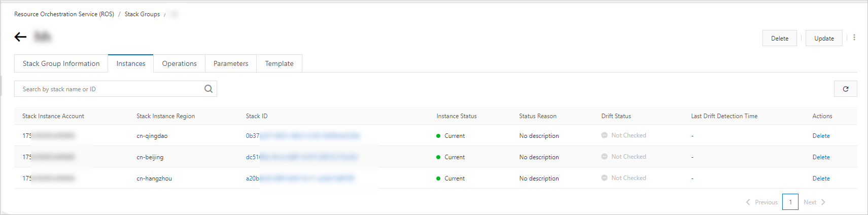Screen dimensions: 868x215
Task: Click the cn-beijing region cell
Action: pyautogui.click(x=150, y=157)
